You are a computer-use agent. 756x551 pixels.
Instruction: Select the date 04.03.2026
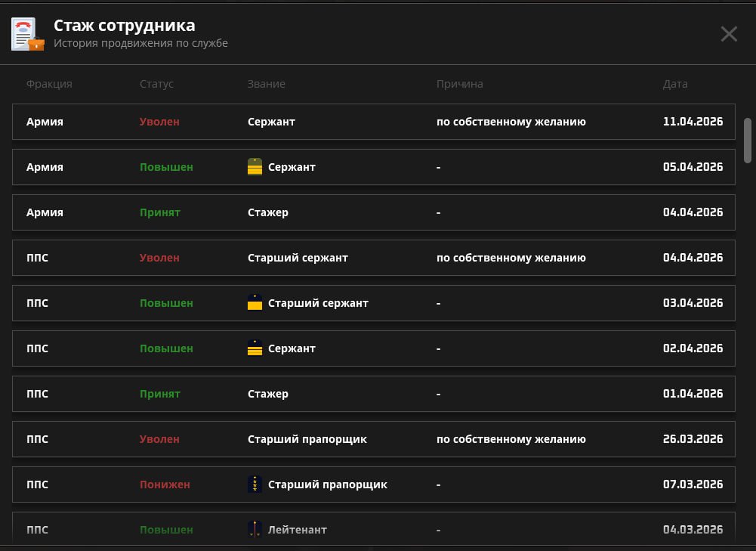pyautogui.click(x=693, y=530)
